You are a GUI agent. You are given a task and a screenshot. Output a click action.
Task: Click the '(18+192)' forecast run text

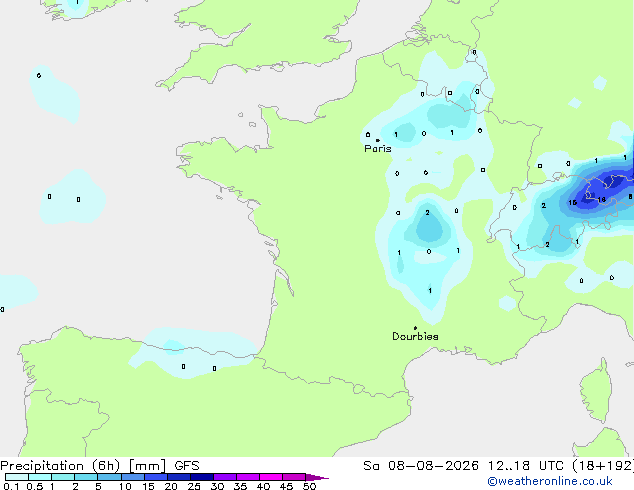click(603, 466)
